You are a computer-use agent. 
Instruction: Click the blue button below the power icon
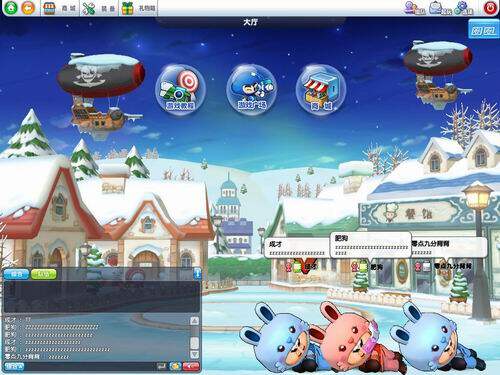click(x=484, y=30)
